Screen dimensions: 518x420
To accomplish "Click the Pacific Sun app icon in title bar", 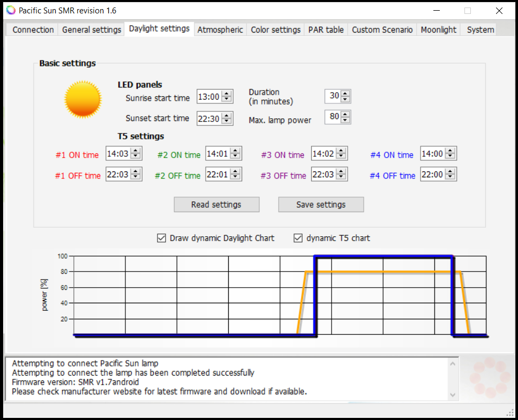I will pos(11,10).
